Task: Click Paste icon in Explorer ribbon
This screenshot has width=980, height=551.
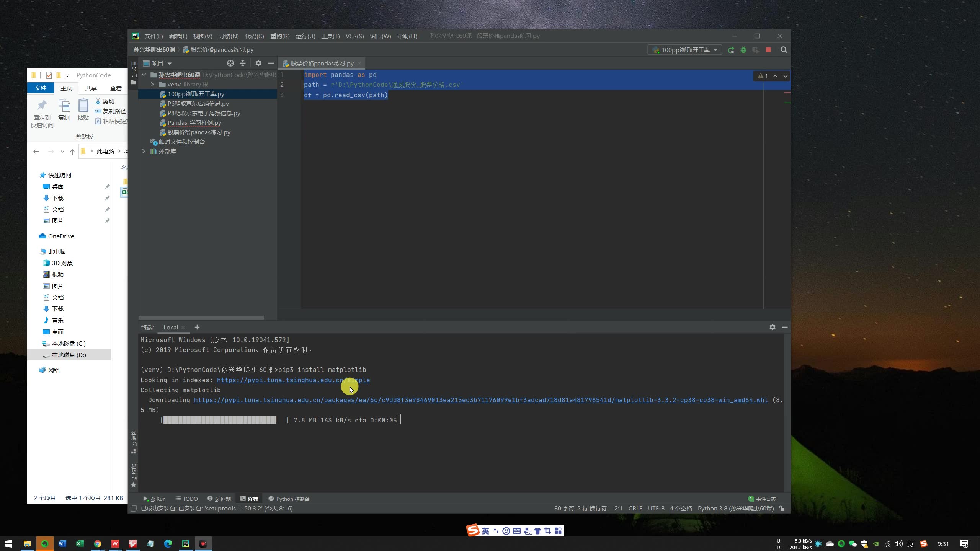Action: [x=83, y=109]
